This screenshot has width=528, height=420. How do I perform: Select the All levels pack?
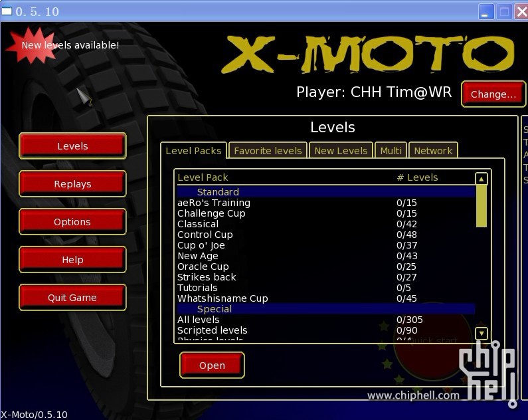pyautogui.click(x=326, y=320)
